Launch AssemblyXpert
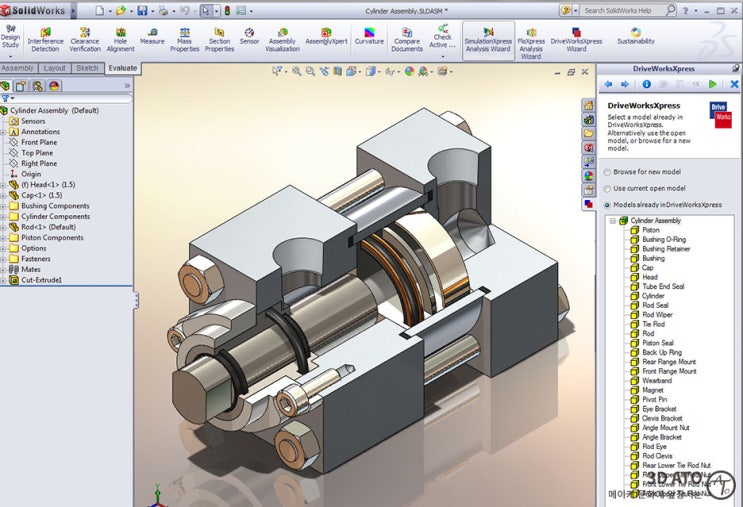The width and height of the screenshot is (743, 507). click(x=326, y=36)
